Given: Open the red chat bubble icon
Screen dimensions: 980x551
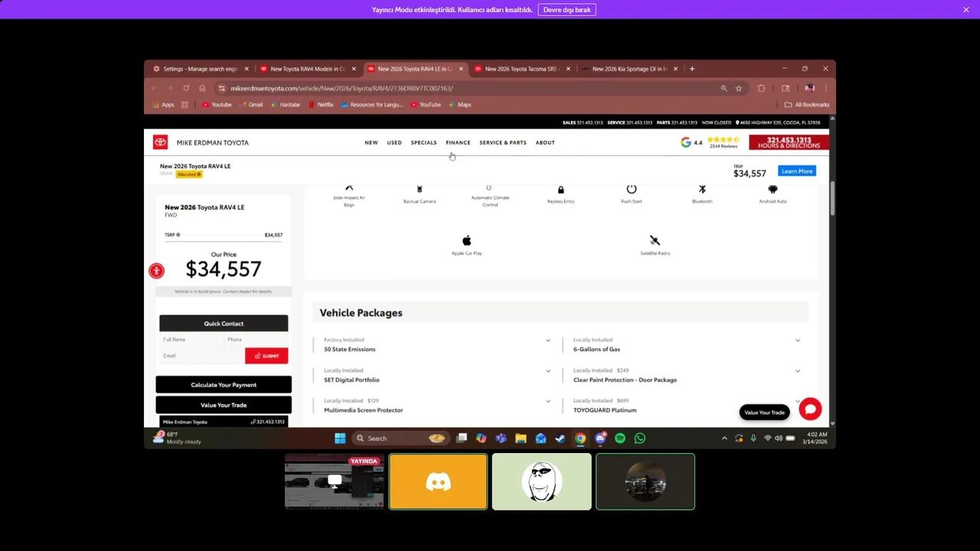Looking at the screenshot, I should click(810, 409).
